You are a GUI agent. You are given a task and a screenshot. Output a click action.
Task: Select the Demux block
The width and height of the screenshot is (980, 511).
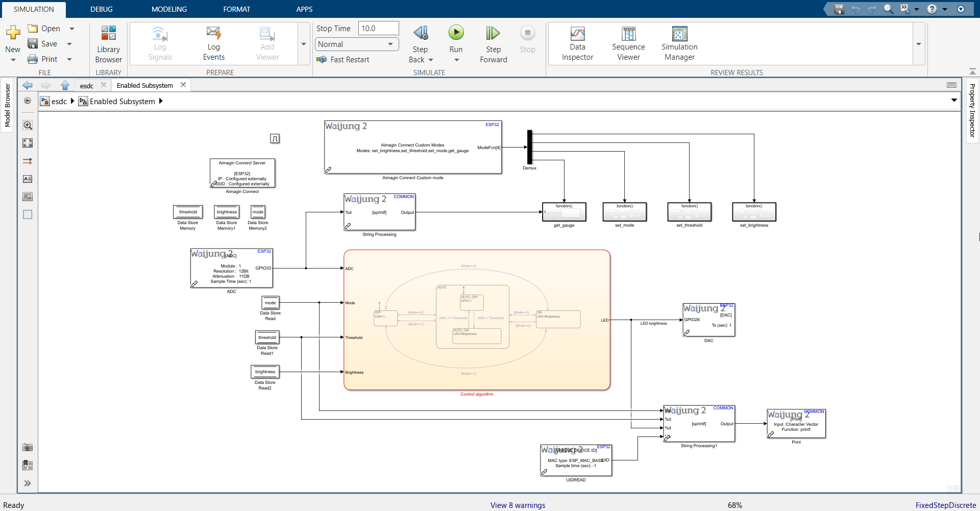point(529,147)
